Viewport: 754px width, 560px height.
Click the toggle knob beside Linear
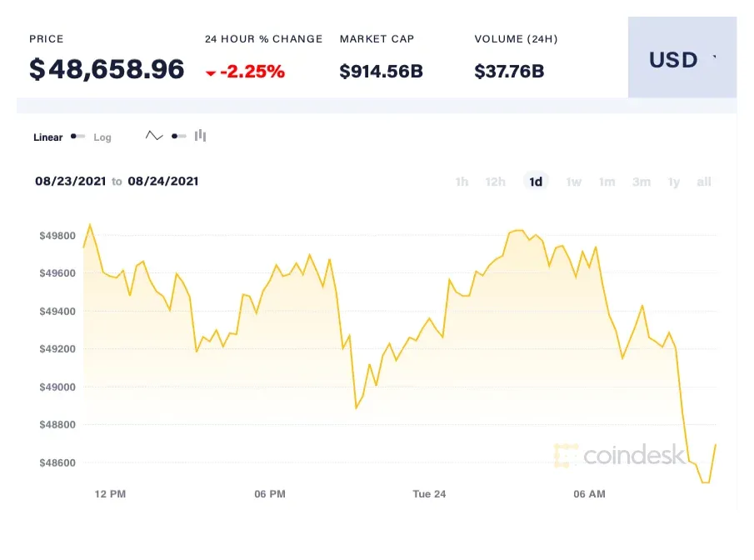pyautogui.click(x=74, y=136)
